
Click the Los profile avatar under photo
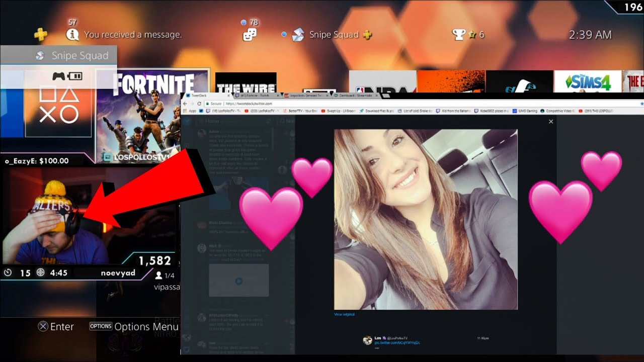(x=367, y=340)
